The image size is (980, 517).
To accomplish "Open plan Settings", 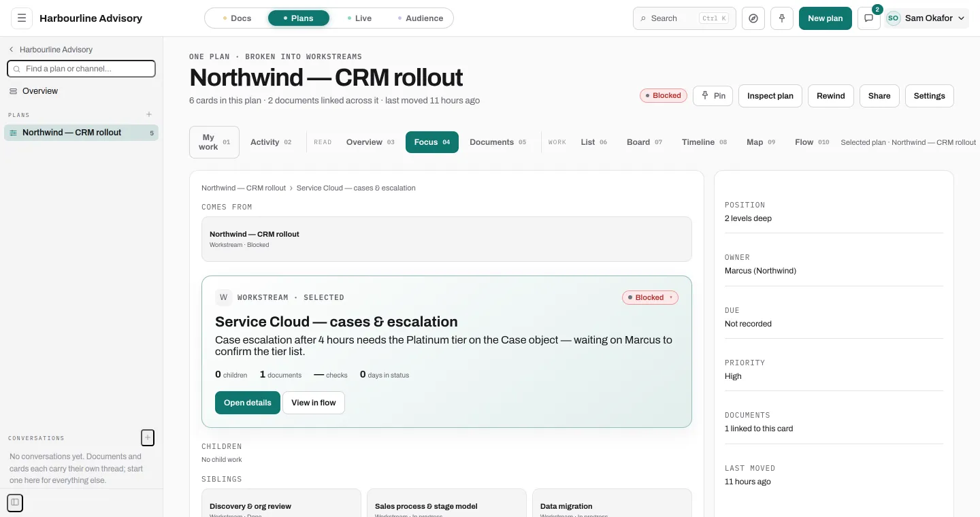I will 930,96.
